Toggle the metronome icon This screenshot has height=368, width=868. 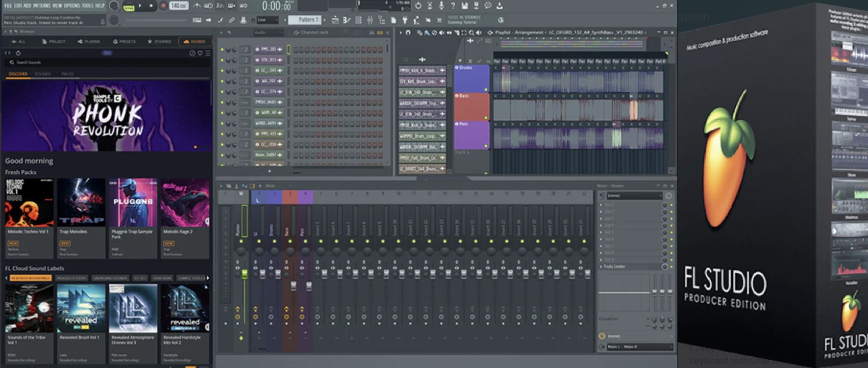[197, 6]
